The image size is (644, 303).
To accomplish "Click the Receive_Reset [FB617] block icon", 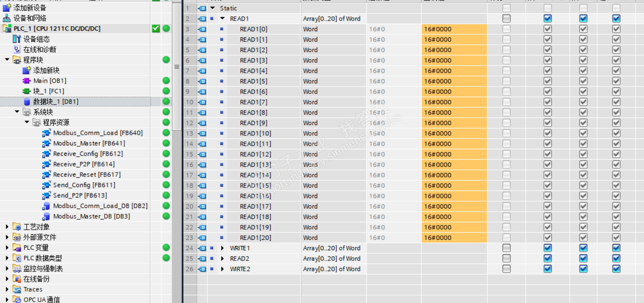I will (46, 175).
